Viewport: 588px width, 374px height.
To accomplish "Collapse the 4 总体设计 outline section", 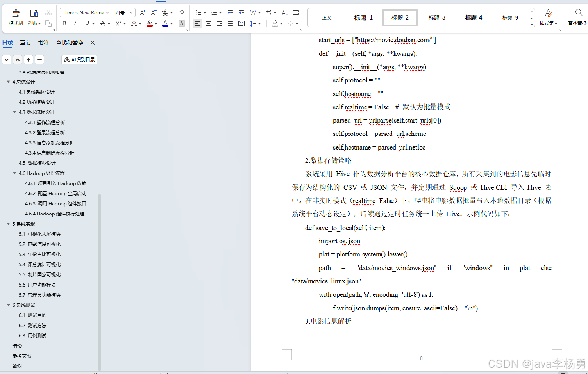I will [9, 82].
